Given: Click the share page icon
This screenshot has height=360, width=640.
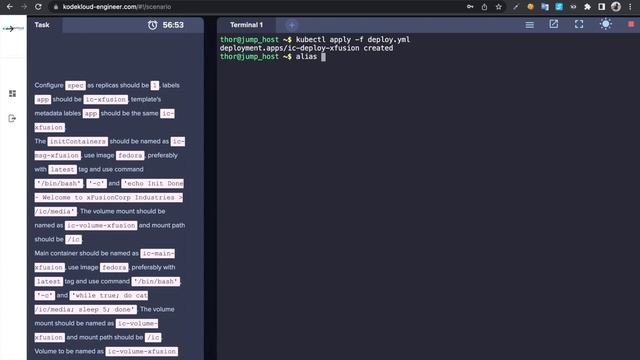Looking at the screenshot, I should point(484,7).
